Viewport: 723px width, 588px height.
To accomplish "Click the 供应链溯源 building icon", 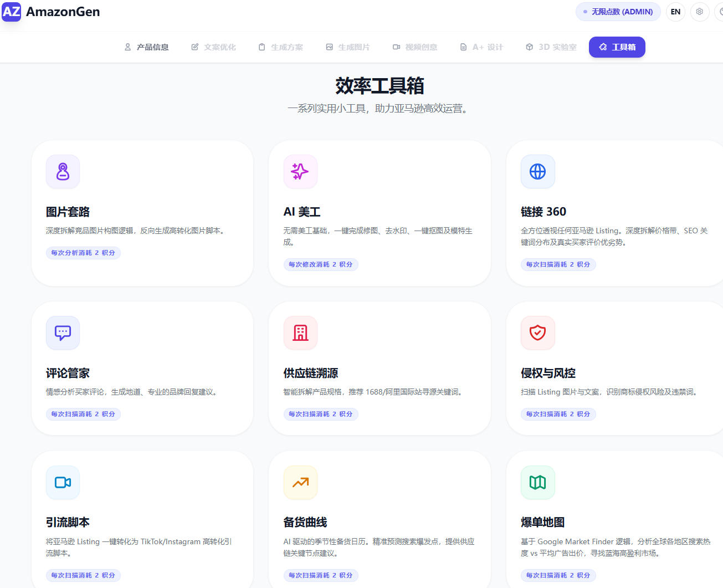I will pos(300,333).
